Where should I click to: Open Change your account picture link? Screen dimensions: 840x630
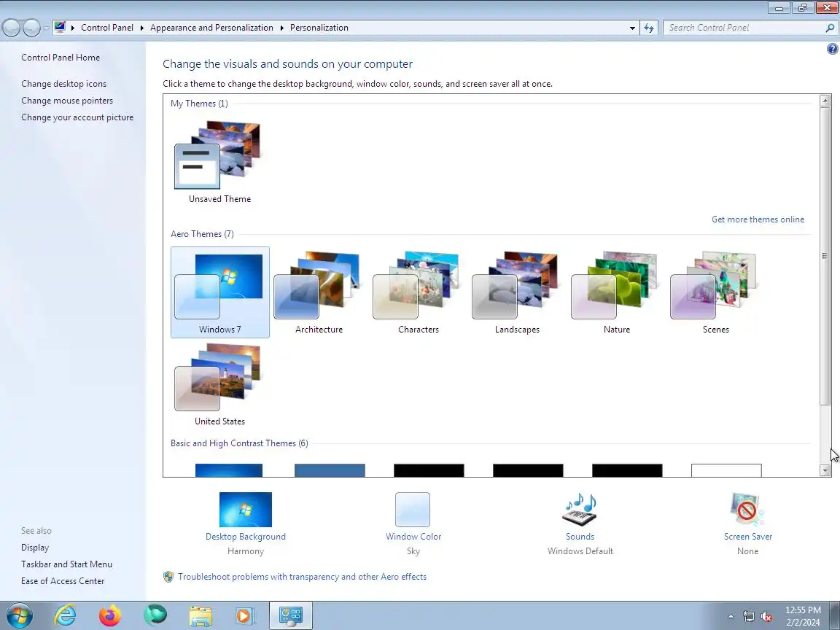(77, 117)
